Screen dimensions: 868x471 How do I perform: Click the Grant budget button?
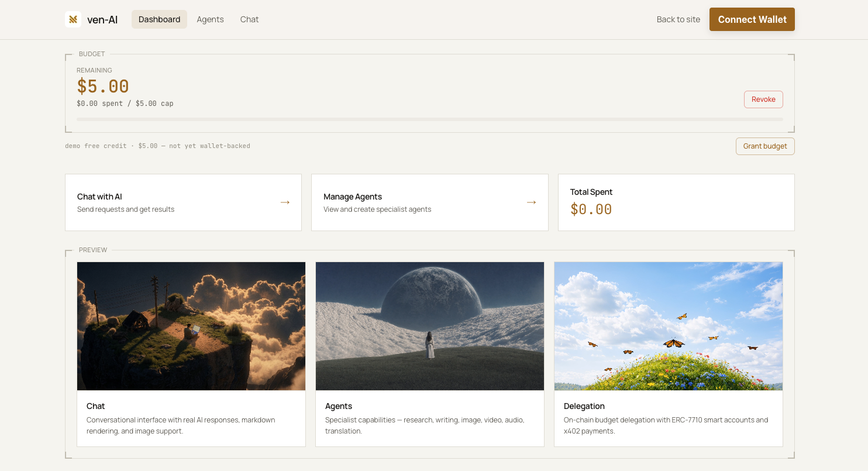coord(765,146)
